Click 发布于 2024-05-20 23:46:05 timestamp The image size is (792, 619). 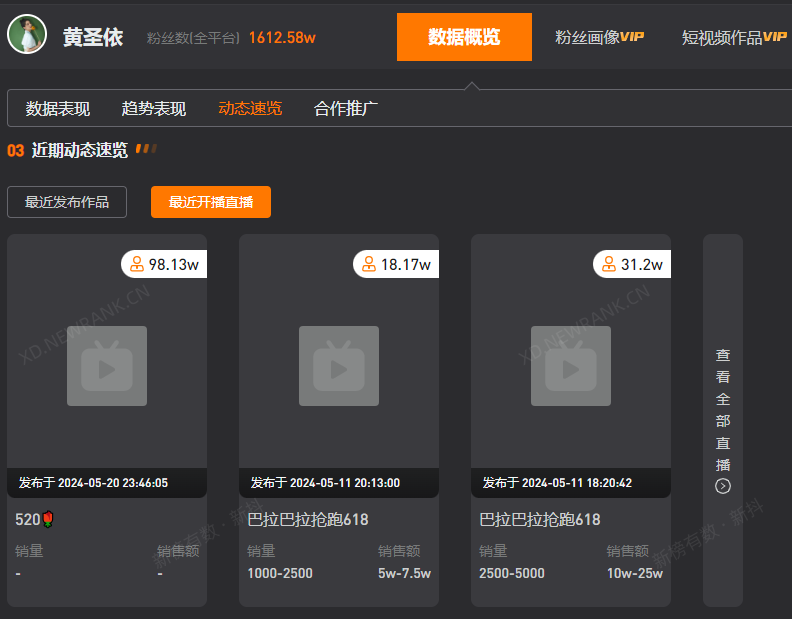click(93, 483)
